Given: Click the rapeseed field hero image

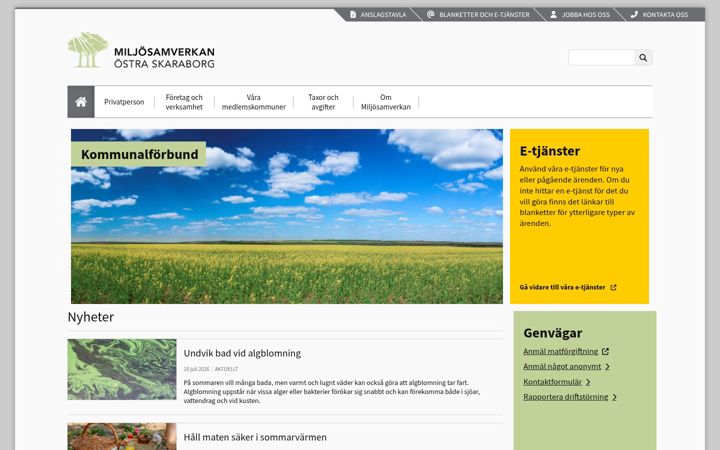Looking at the screenshot, I should (287, 216).
